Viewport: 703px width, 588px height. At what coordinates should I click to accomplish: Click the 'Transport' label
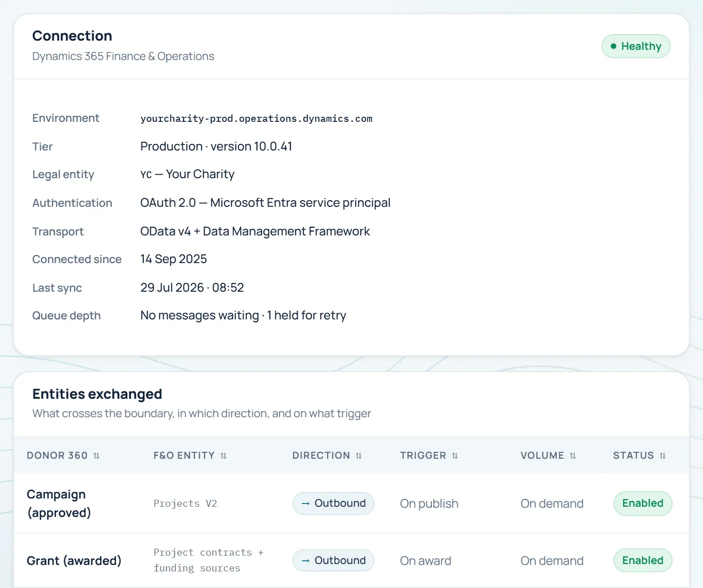(58, 232)
